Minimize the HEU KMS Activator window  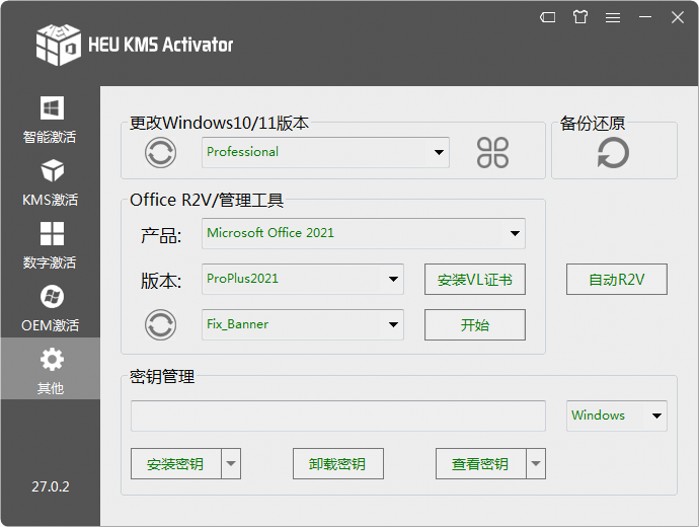(645, 17)
